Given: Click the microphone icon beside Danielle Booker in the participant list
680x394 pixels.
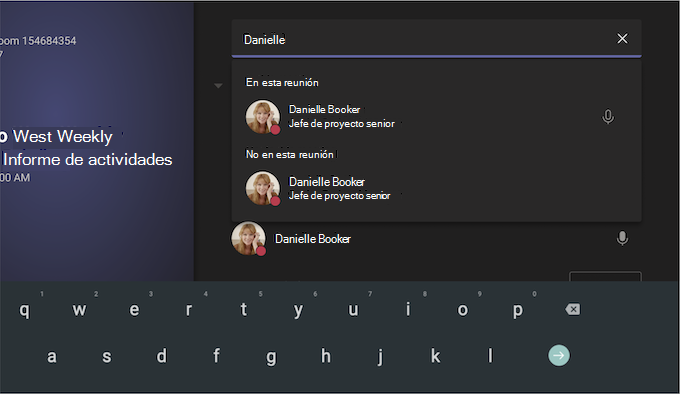Looking at the screenshot, I should [x=622, y=238].
